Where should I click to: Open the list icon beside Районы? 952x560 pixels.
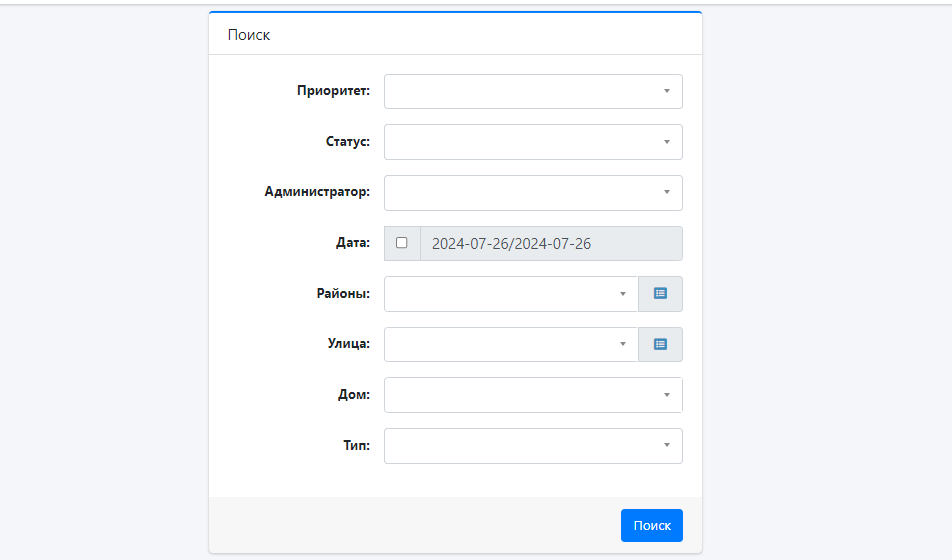coord(660,294)
